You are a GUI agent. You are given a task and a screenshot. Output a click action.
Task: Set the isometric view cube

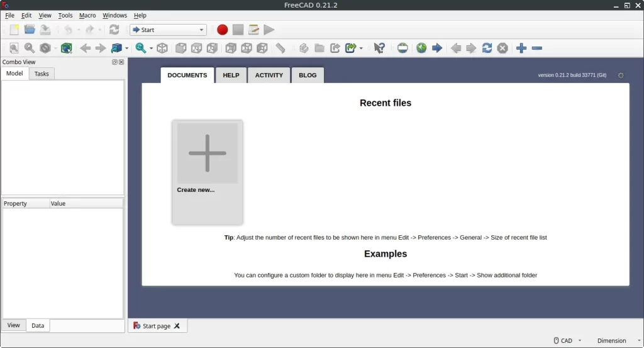162,48
